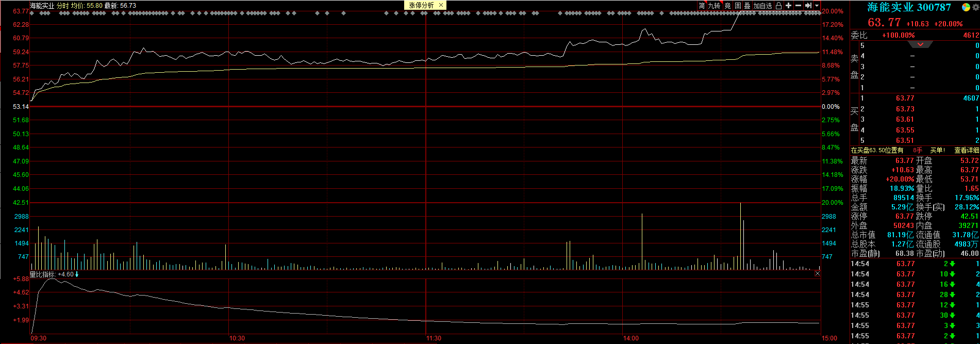This screenshot has height=344, width=980.
Task: Click the 总手 value 89514
Action: (x=904, y=198)
